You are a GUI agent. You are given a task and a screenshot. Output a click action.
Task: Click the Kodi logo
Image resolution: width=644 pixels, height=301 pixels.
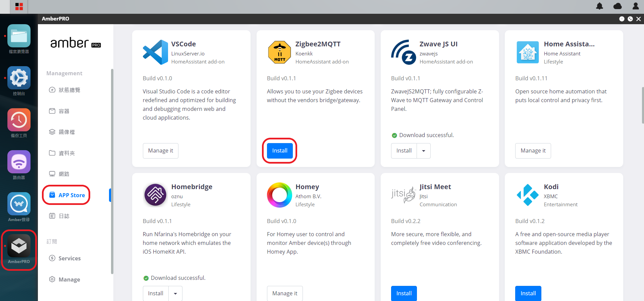[528, 195]
